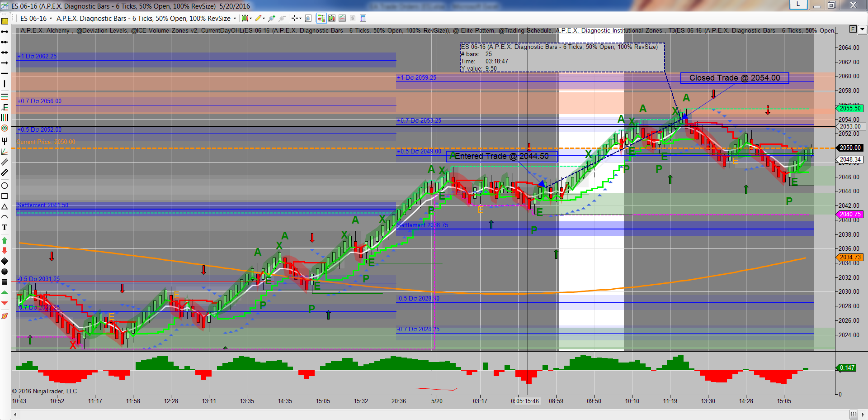The image size is (868, 420).
Task: Open the Data Series window icon
Action: pos(332,18)
